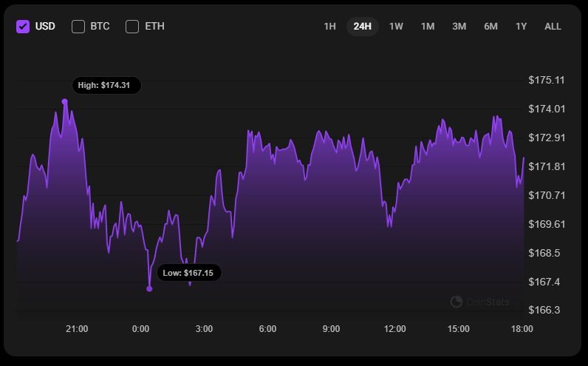This screenshot has height=366, width=588.
Task: Click the $167.4 price axis label
Action: [544, 282]
